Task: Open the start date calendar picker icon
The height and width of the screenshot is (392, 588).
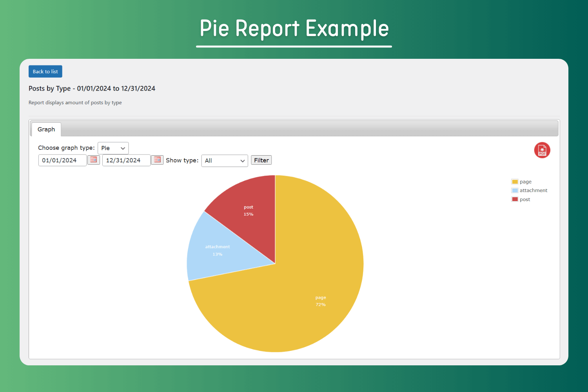Action: coord(94,160)
